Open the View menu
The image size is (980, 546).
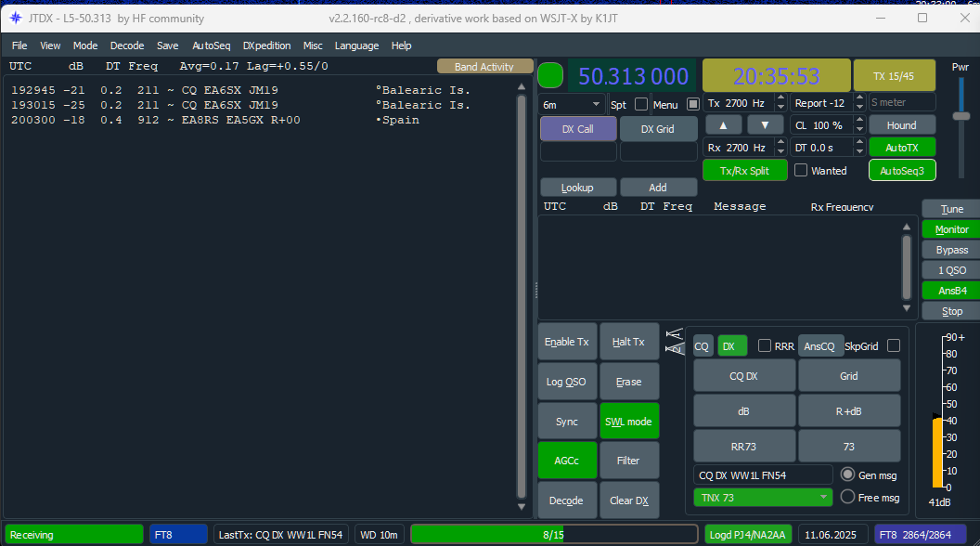pyautogui.click(x=50, y=45)
